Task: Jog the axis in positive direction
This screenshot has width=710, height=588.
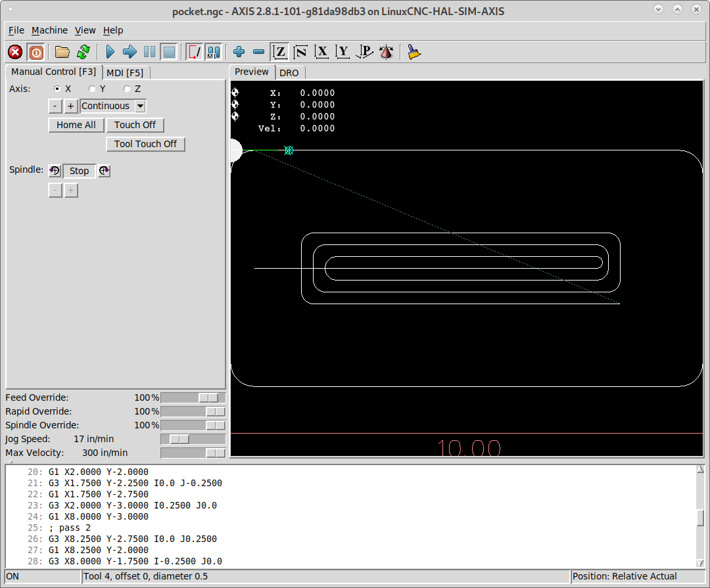Action: (x=70, y=106)
